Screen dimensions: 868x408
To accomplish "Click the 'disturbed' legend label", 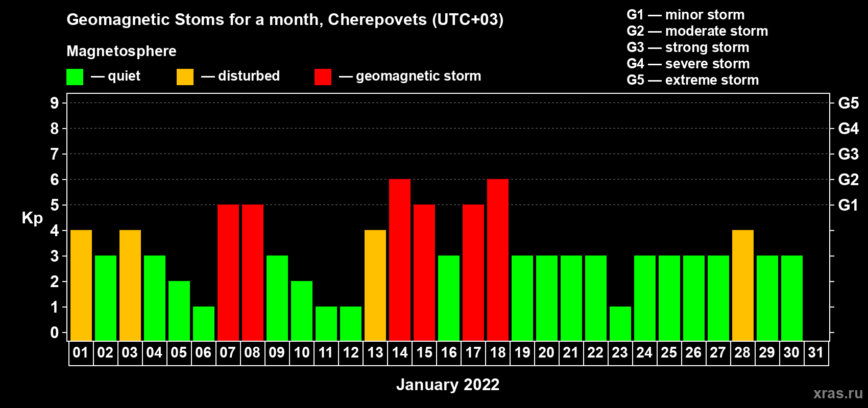I will coord(249,76).
